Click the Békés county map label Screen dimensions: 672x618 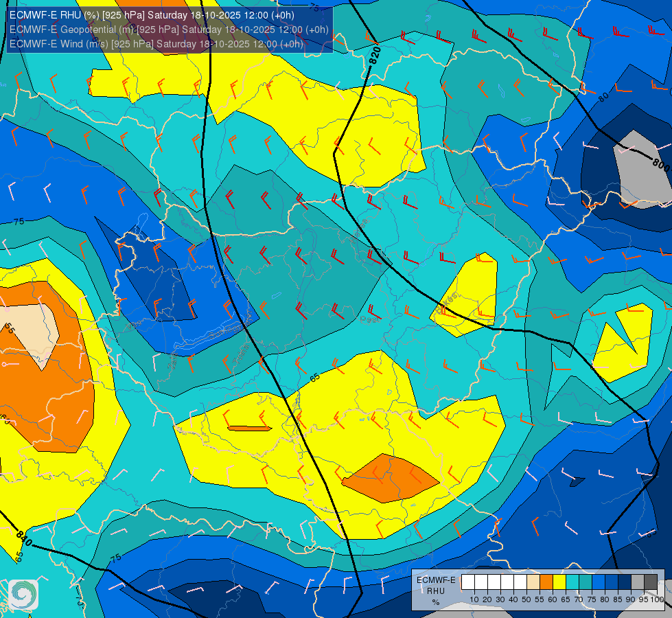coord(447,302)
